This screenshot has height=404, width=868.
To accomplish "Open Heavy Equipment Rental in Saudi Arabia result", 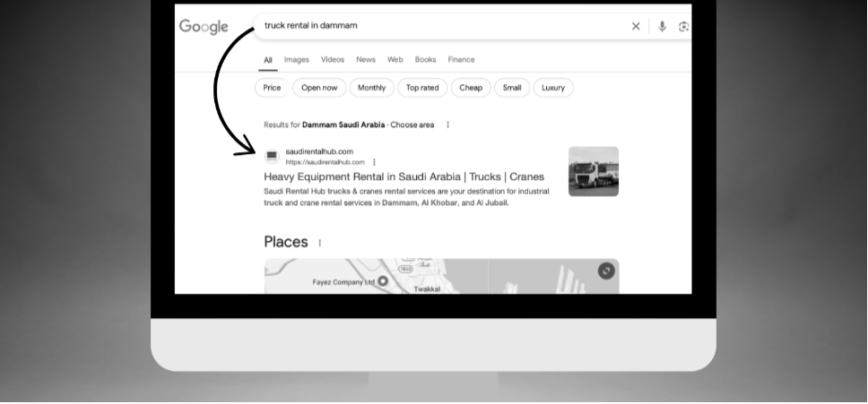I will [404, 176].
